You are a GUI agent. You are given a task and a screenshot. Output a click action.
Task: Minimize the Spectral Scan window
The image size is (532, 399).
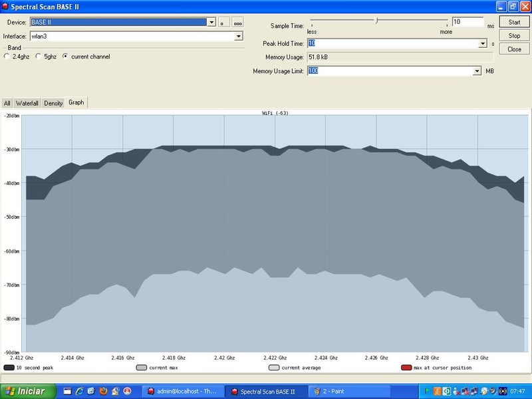click(501, 7)
